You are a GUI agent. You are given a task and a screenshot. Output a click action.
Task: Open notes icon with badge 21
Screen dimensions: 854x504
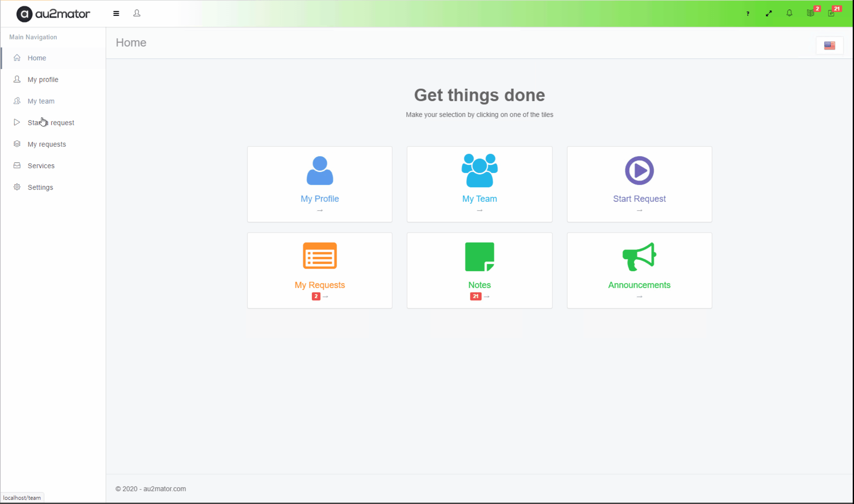click(831, 13)
